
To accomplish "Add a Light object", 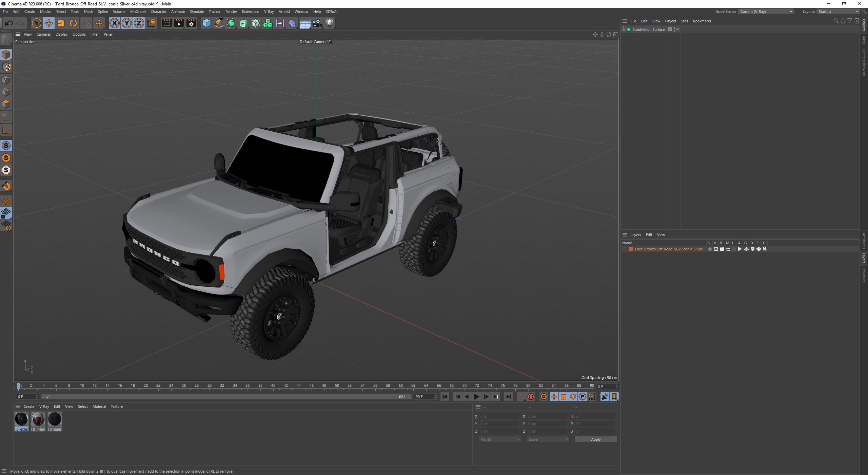I will (330, 23).
